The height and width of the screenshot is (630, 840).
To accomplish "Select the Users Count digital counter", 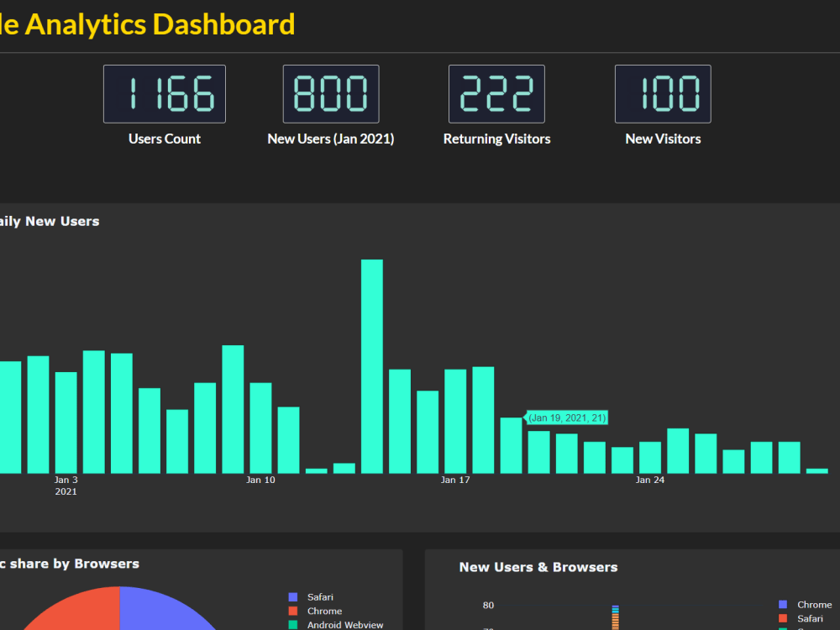I will [164, 94].
